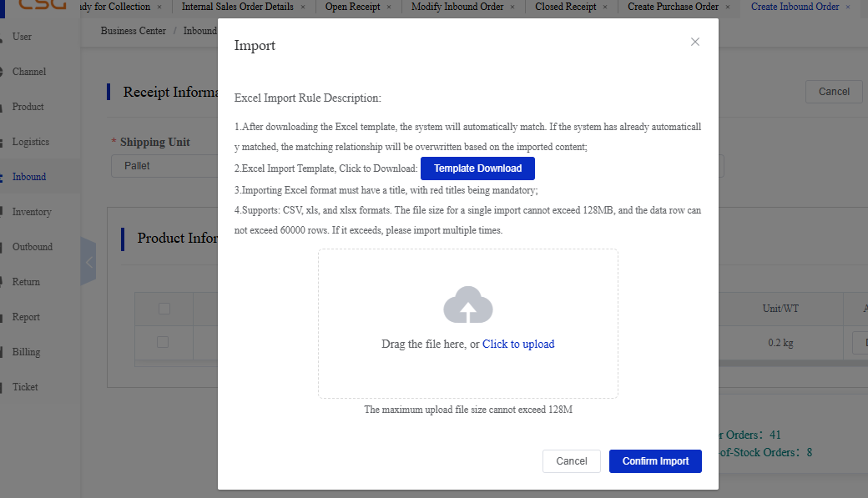The image size is (868, 498).
Task: Click the 'maximum upload file size' note
Action: (x=467, y=410)
